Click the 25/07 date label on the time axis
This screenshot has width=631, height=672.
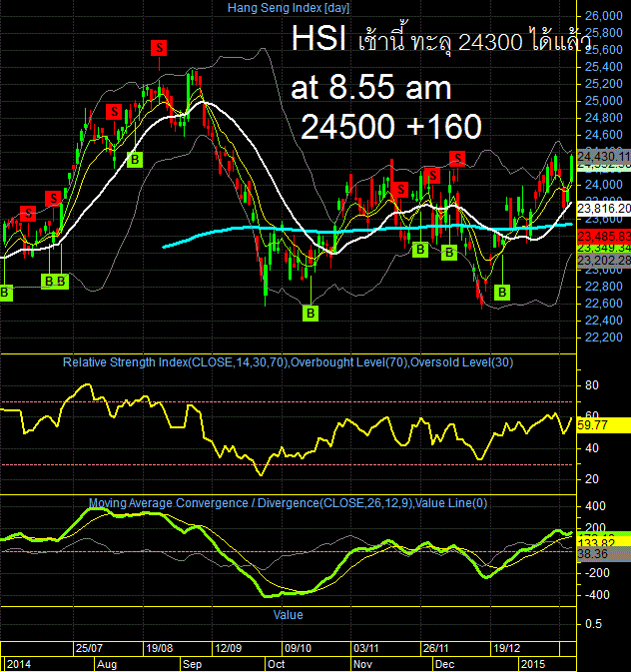(89, 648)
